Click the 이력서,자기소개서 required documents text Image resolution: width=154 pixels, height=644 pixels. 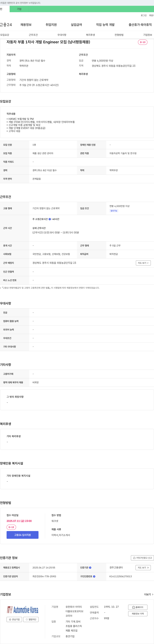pos(61,535)
